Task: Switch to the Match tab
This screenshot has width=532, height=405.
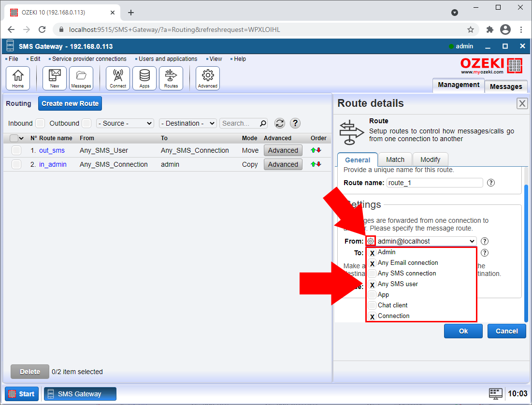Action: pos(395,159)
